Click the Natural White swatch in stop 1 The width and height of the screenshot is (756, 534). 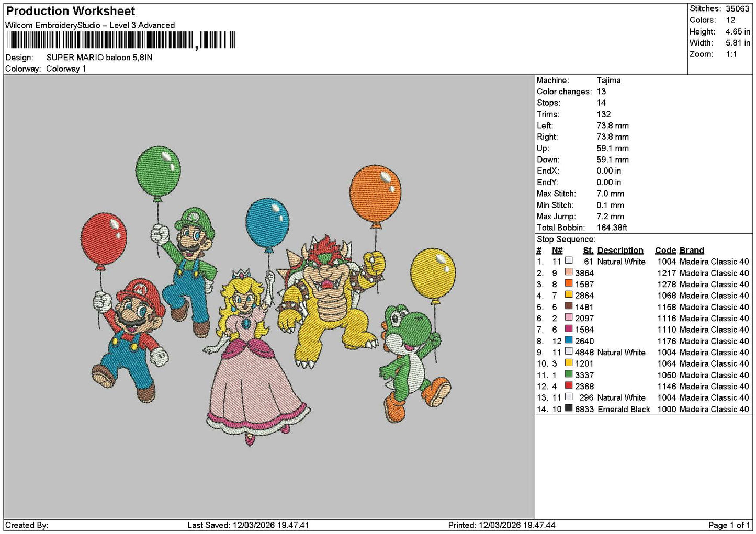pyautogui.click(x=569, y=260)
